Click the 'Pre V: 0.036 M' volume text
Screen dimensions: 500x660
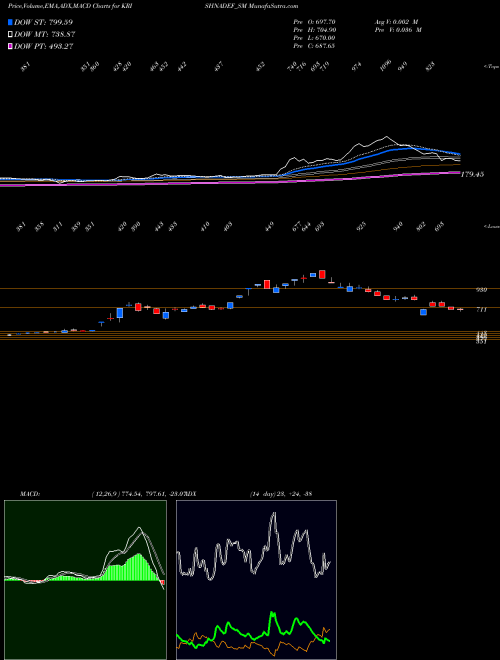[x=398, y=30]
